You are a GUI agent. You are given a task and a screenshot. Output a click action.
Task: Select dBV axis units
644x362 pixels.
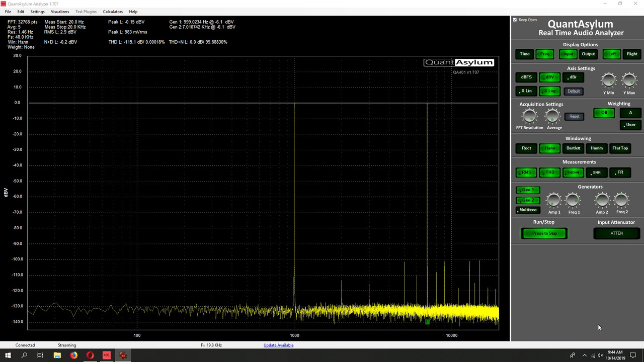pos(550,77)
